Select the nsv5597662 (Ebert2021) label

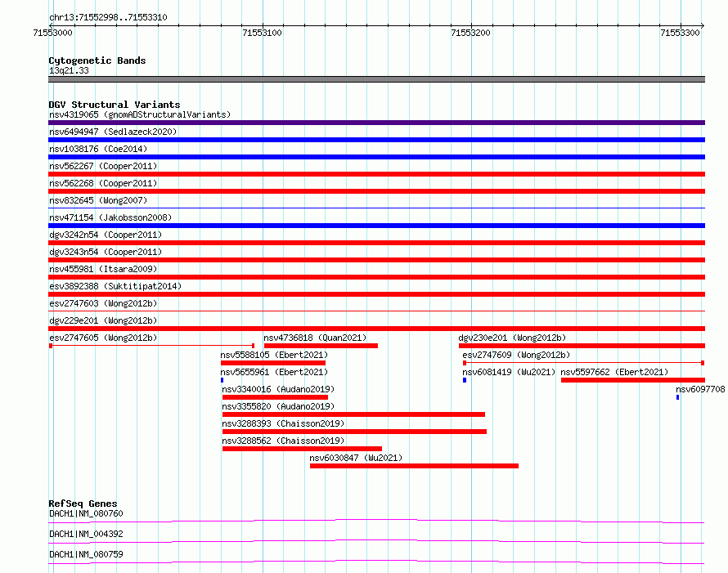(x=614, y=372)
